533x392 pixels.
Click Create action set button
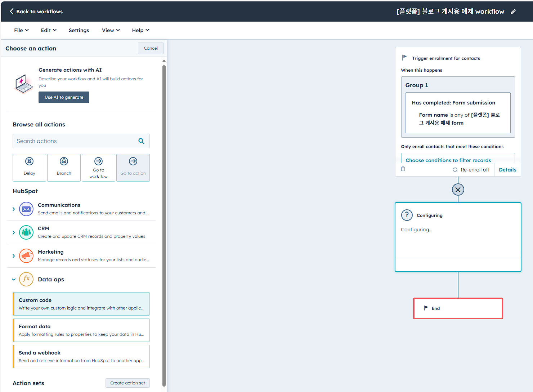pos(127,383)
